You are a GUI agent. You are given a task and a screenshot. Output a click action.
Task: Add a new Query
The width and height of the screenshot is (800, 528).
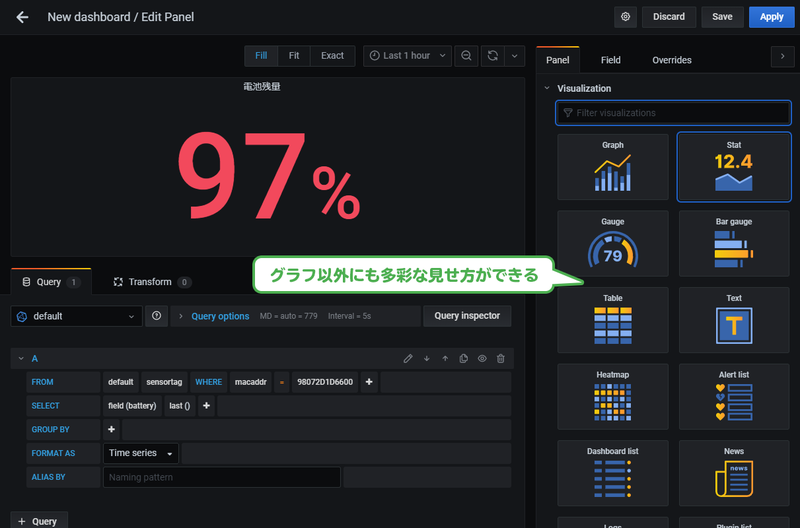[39, 520]
